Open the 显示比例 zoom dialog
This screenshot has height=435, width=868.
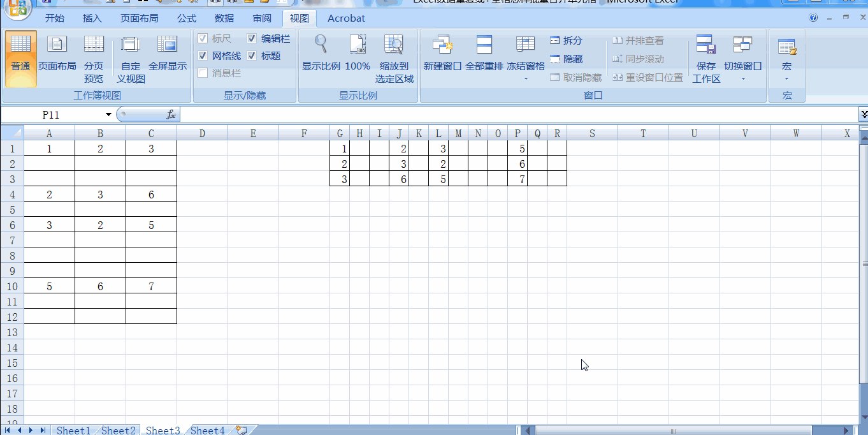321,57
